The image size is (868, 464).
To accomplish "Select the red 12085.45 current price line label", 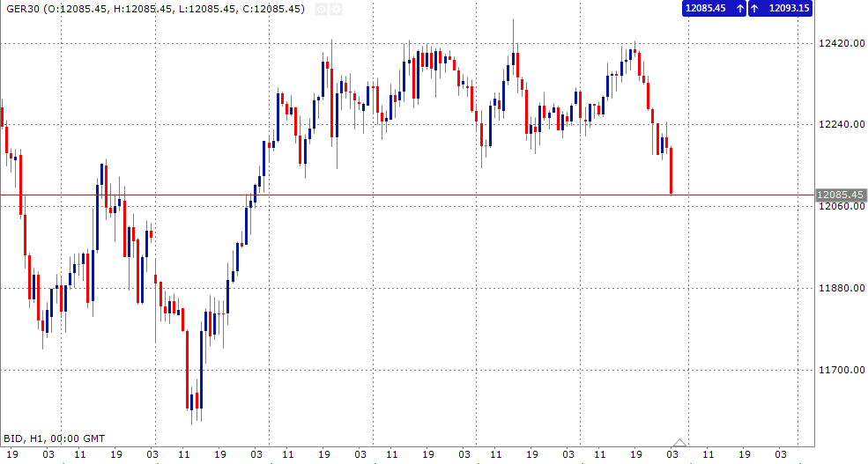I will coord(841,195).
